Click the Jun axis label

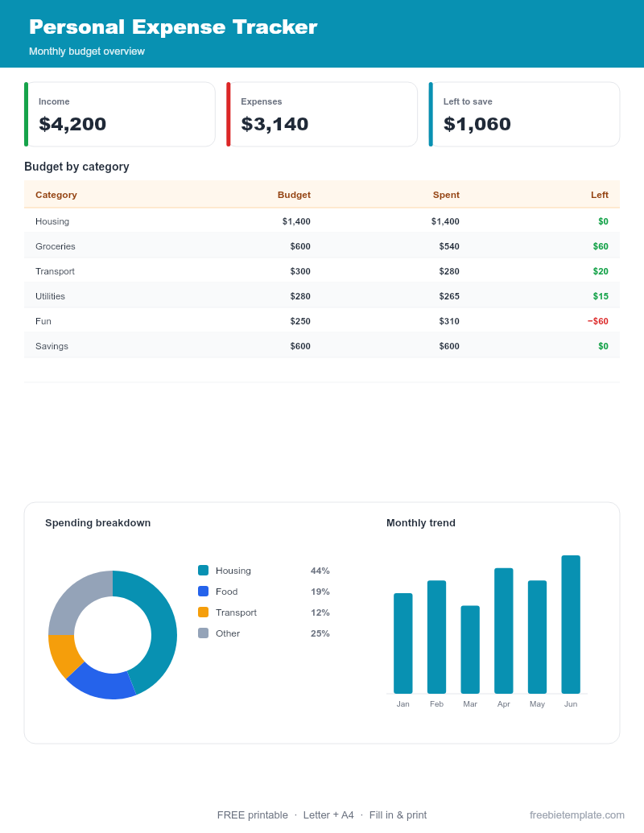[x=571, y=704]
